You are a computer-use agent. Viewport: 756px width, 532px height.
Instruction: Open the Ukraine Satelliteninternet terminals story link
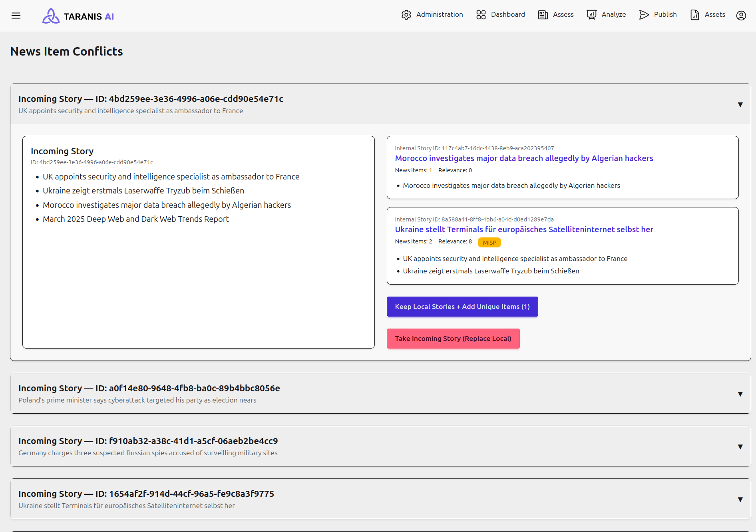pyautogui.click(x=524, y=229)
